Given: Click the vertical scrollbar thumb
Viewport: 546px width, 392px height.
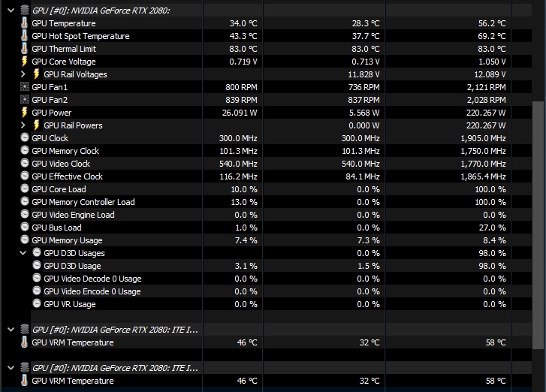Looking at the screenshot, I should tap(538, 225).
